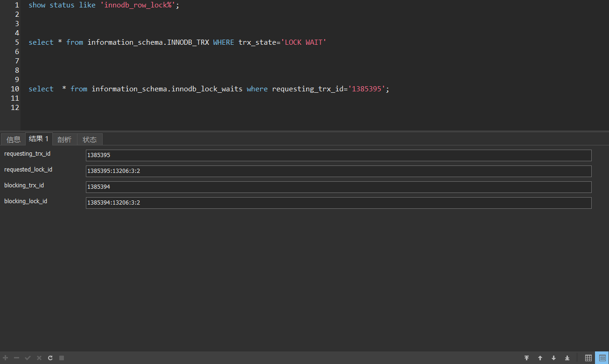This screenshot has width=609, height=364.
Task: Discard changes with the X icon
Action: coord(39,357)
